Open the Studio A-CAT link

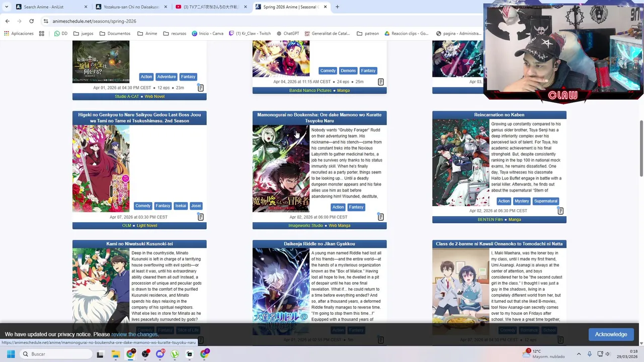click(127, 97)
